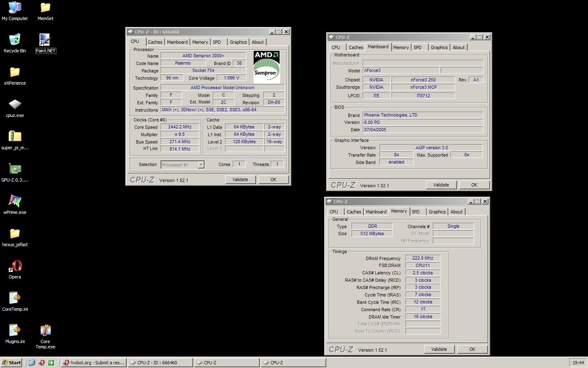
Task: Open the Processor #1 selection dropdown
Action: pos(201,165)
